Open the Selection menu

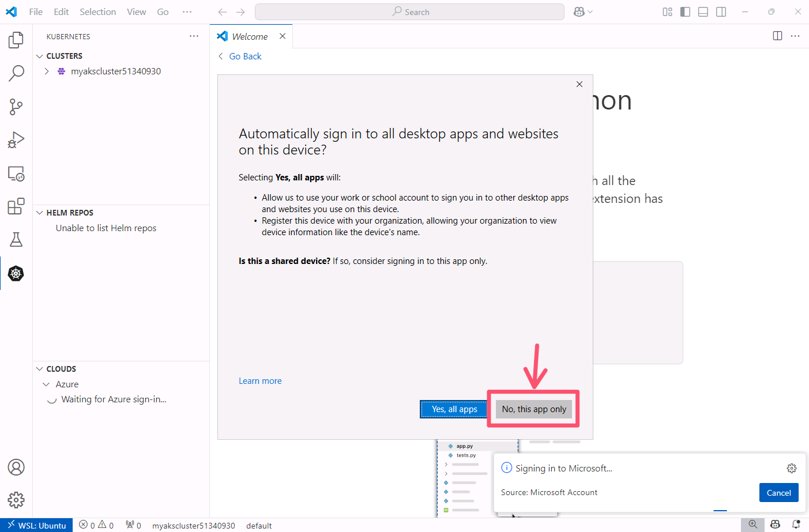tap(97, 12)
